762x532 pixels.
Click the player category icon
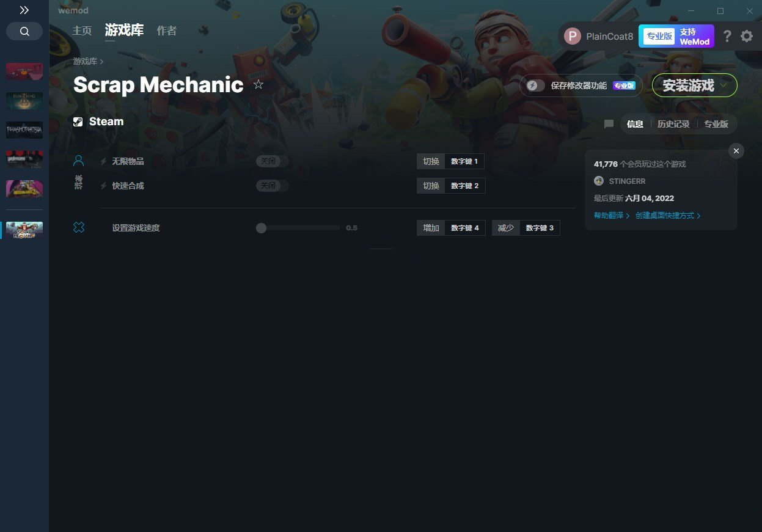pos(78,161)
